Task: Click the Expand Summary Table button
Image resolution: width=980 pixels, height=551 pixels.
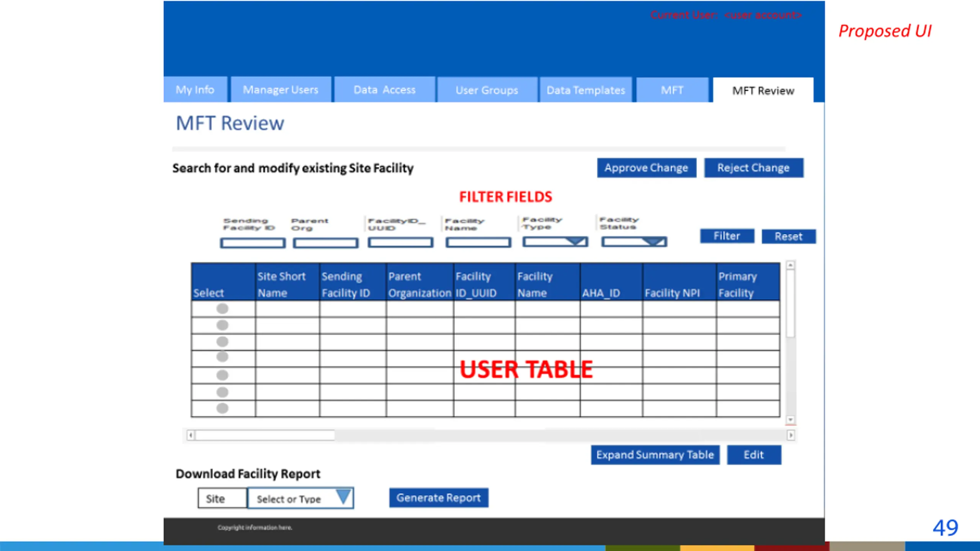Action: [655, 455]
